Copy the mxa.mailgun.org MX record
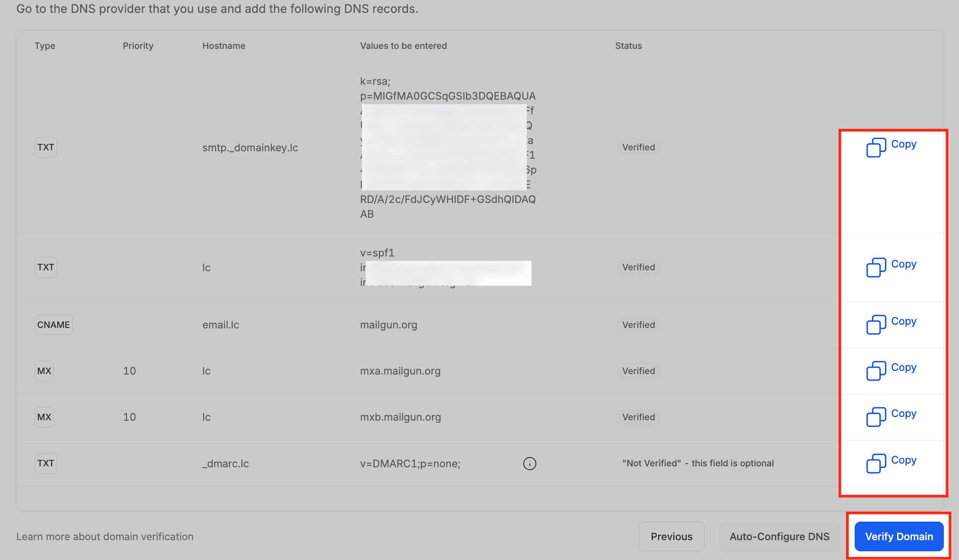 [891, 370]
